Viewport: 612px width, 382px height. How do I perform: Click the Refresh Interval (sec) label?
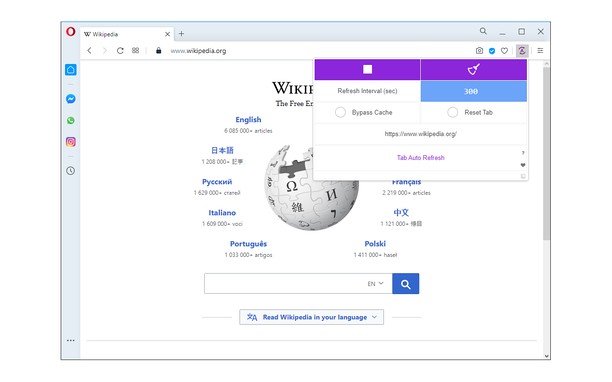click(x=367, y=91)
